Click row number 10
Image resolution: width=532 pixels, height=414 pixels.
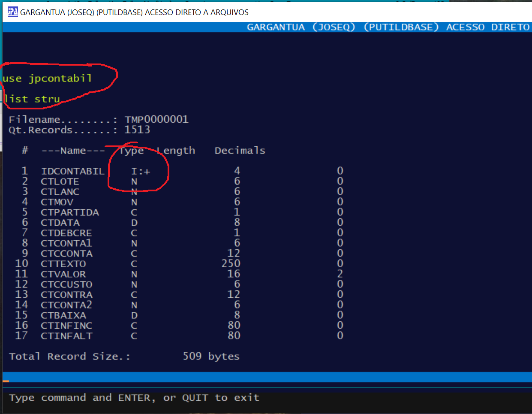pyautogui.click(x=22, y=263)
